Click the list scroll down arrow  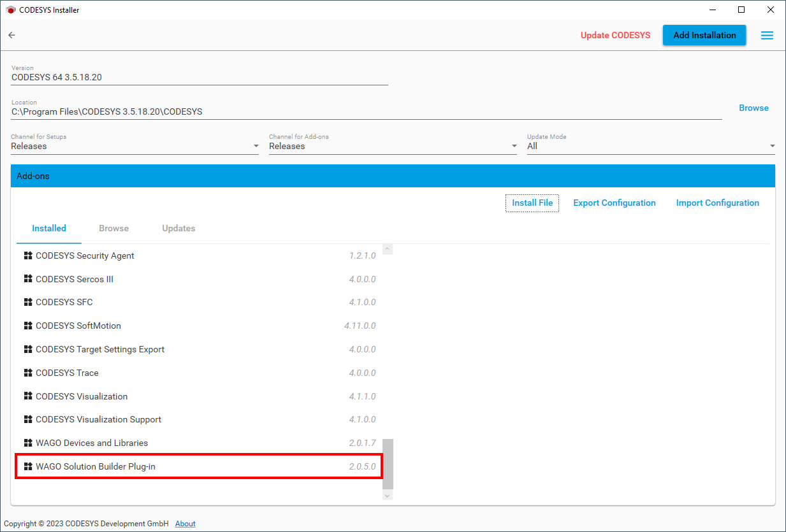(x=388, y=494)
